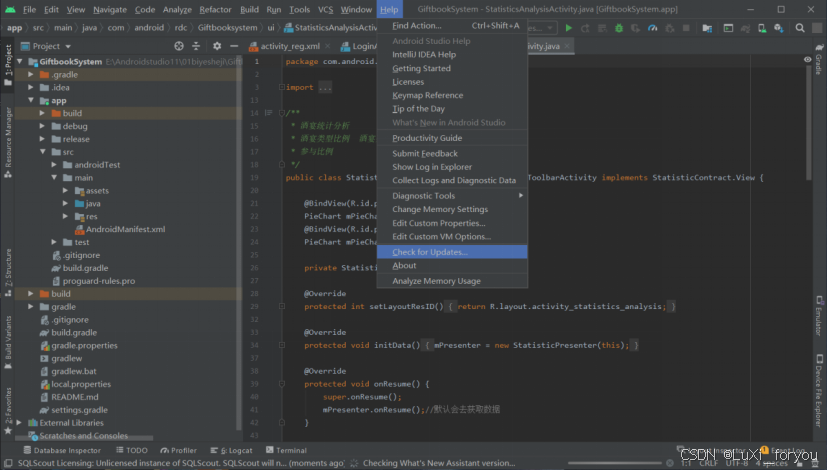Open the 6: Logcat tool window button

pyautogui.click(x=231, y=450)
